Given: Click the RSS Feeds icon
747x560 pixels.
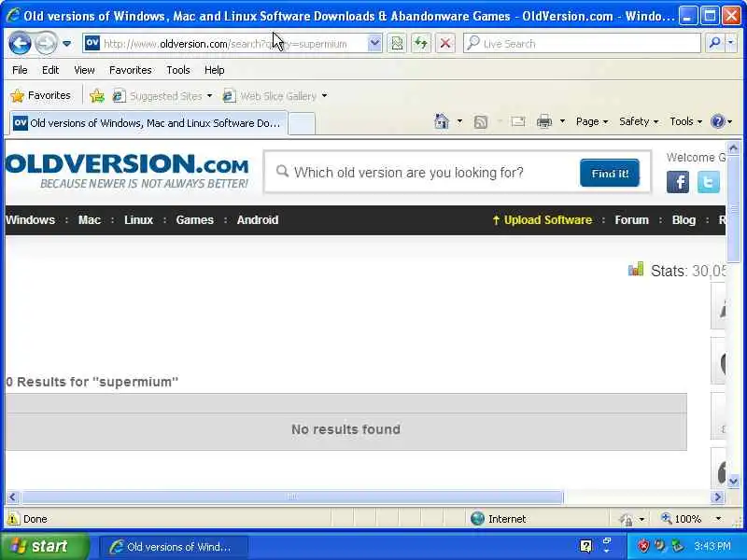Looking at the screenshot, I should pos(481,122).
